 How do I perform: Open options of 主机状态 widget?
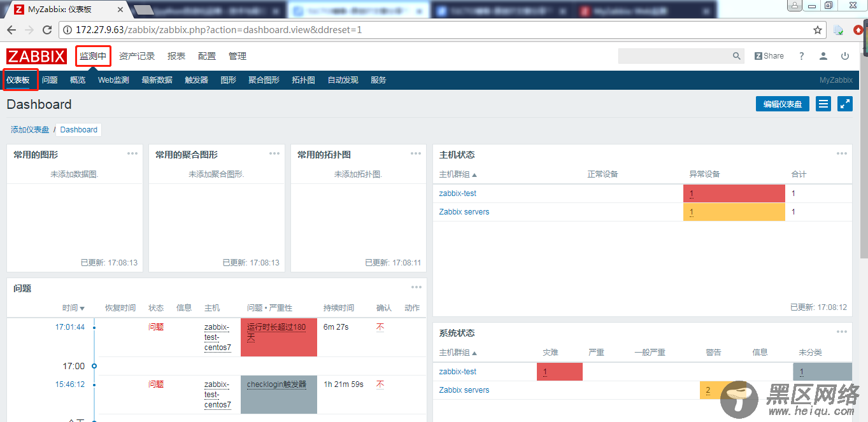click(x=842, y=153)
